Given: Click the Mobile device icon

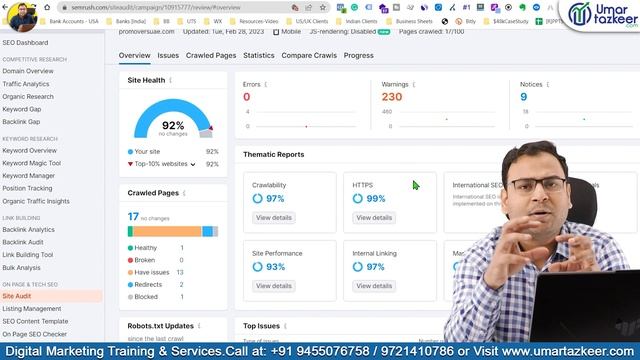Looking at the screenshot, I should [x=276, y=32].
